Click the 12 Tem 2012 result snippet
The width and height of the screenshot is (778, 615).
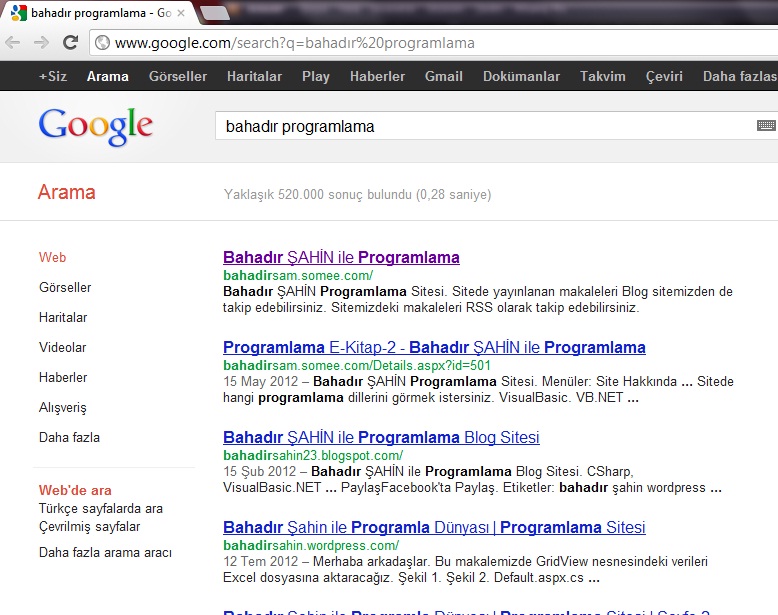[465, 569]
